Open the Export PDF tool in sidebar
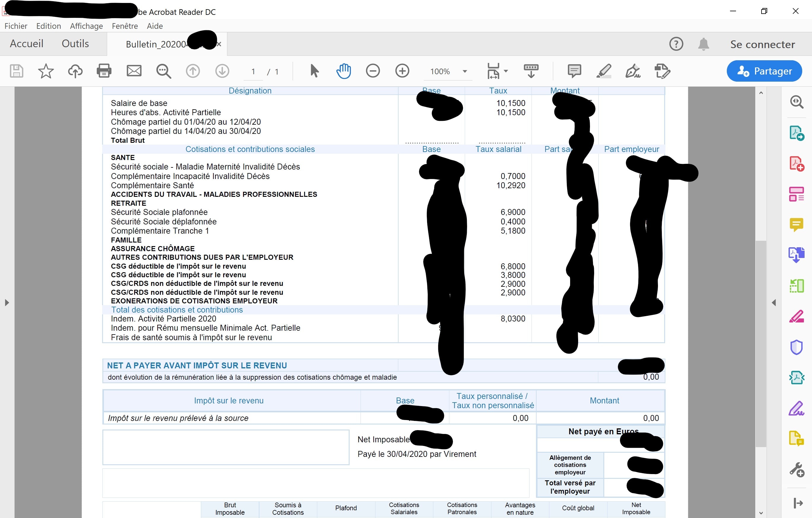Image resolution: width=812 pixels, height=518 pixels. (796, 133)
